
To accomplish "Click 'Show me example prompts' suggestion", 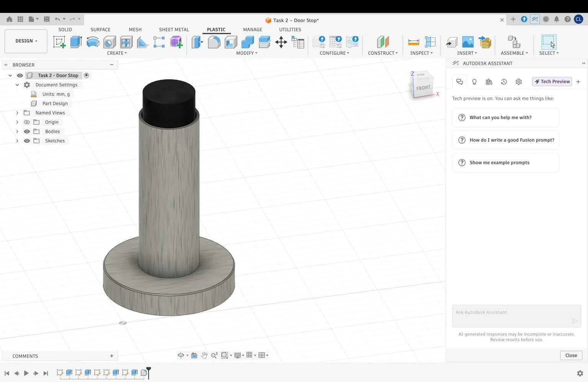I will [x=505, y=163].
